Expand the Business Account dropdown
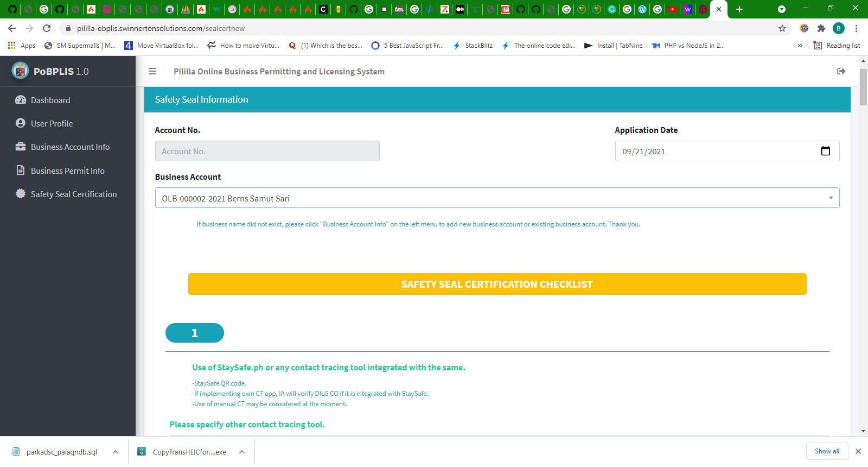Viewport: 868px width, 467px height. pos(830,198)
